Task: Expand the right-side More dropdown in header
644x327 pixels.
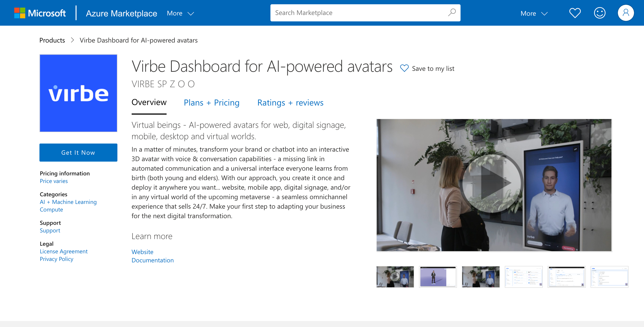Action: tap(534, 14)
